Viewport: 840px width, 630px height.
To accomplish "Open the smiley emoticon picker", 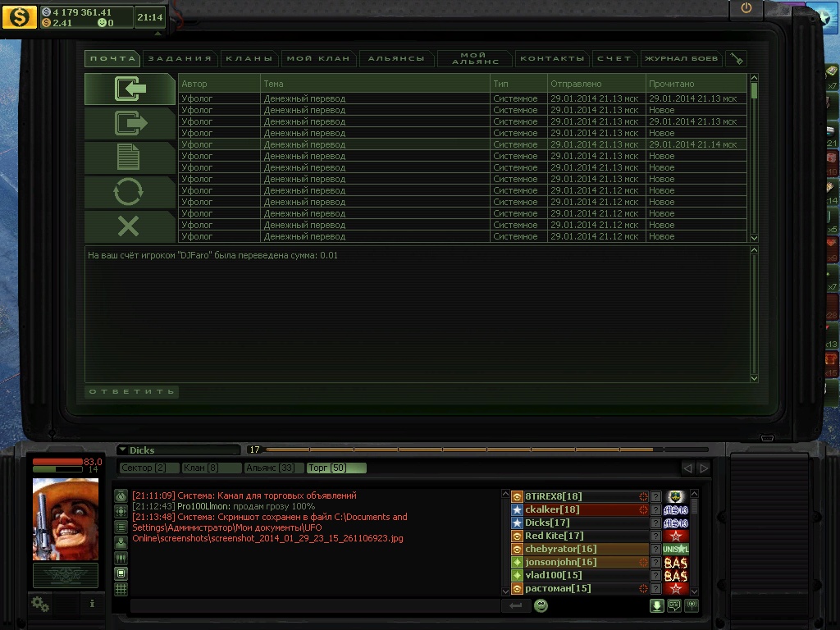I will pyautogui.click(x=541, y=605).
